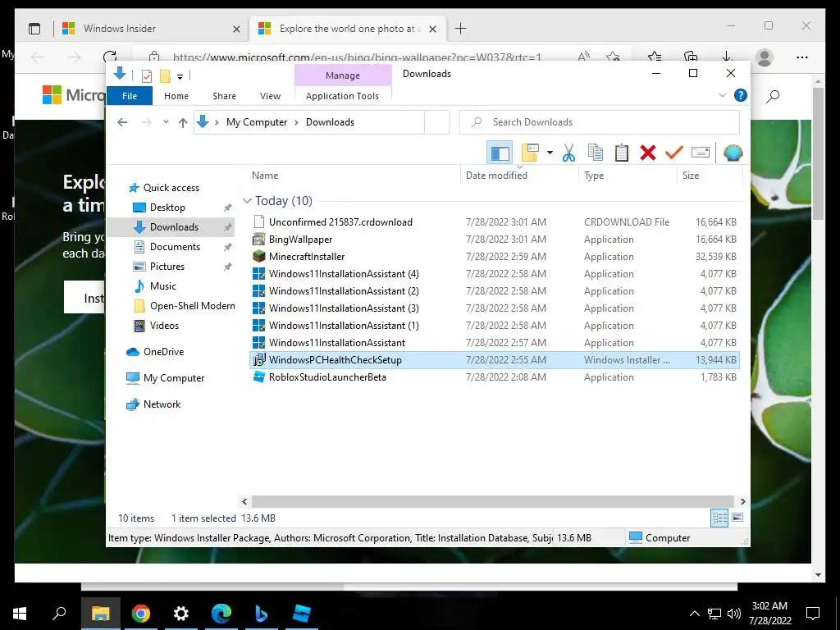This screenshot has height=630, width=840.
Task: Switch to the View ribbon tab
Action: click(270, 96)
